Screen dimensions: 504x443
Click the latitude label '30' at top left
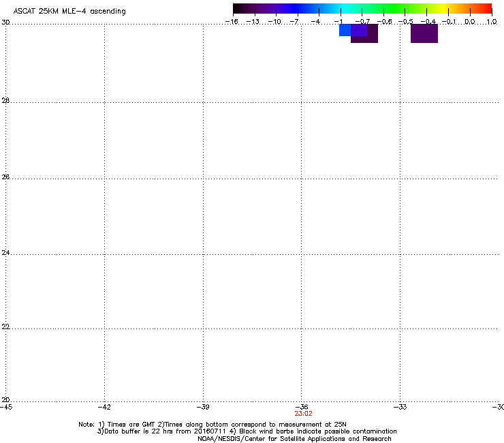[5, 22]
